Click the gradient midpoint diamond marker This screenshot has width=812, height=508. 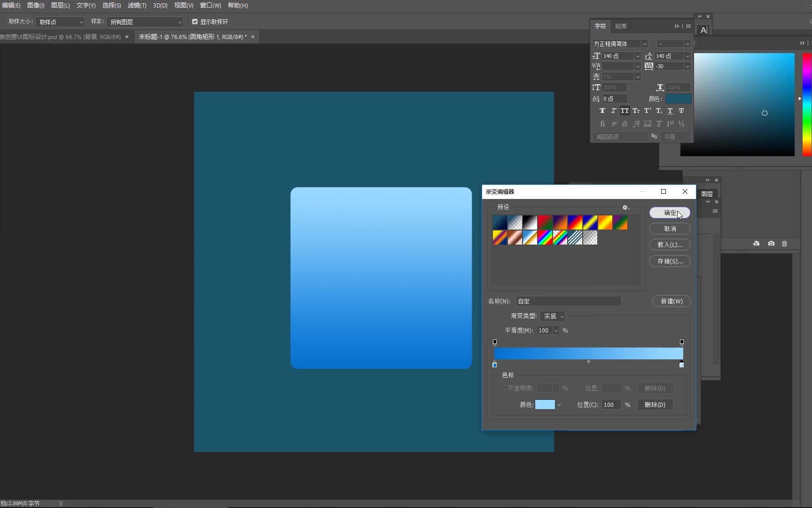click(588, 362)
